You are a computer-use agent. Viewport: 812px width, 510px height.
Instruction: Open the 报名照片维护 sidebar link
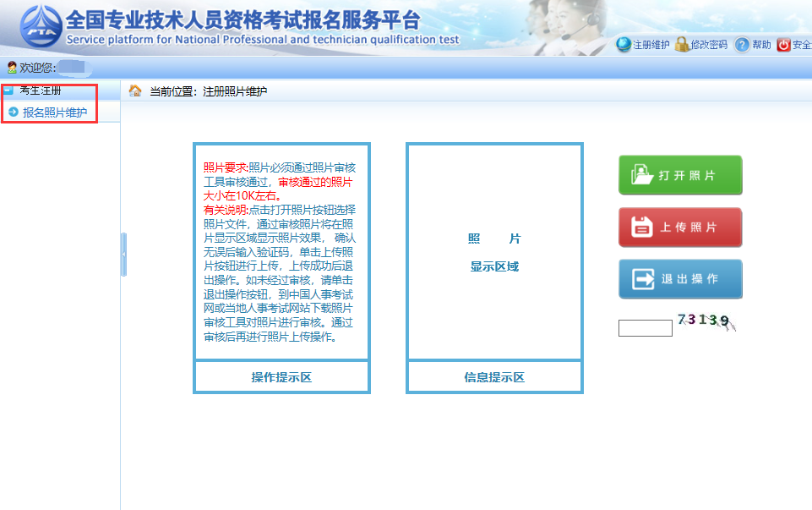54,112
